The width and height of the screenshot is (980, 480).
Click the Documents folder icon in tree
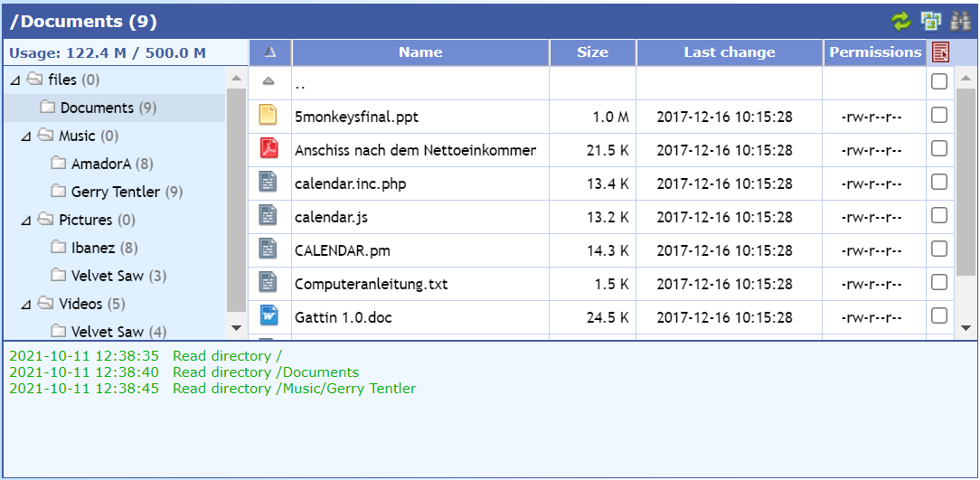point(48,108)
